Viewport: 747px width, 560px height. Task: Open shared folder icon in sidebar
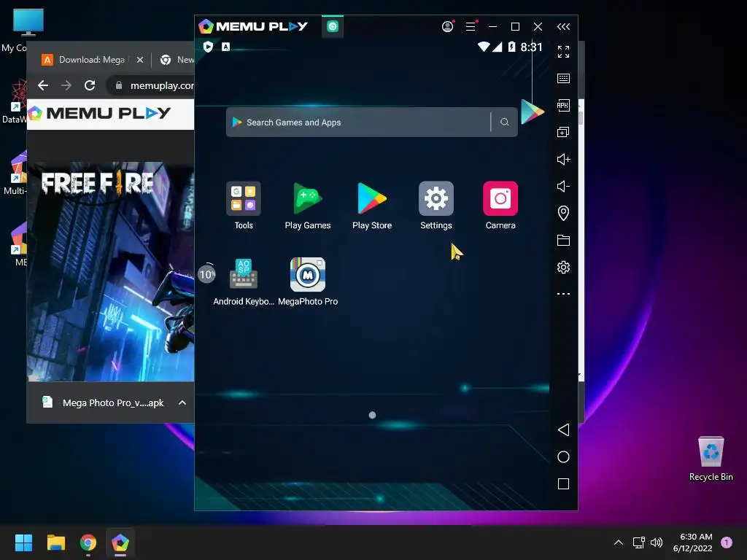click(563, 240)
